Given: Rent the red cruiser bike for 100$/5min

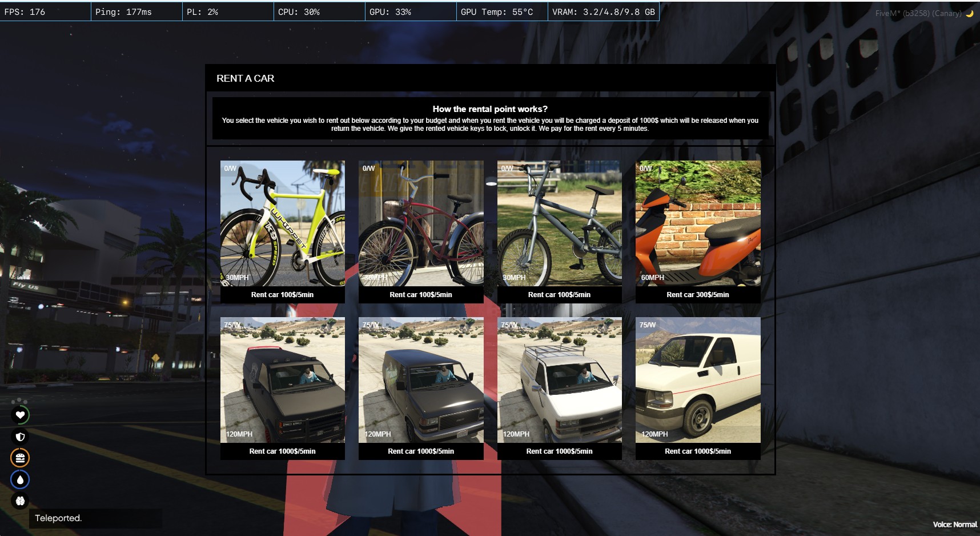Looking at the screenshot, I should [x=421, y=295].
